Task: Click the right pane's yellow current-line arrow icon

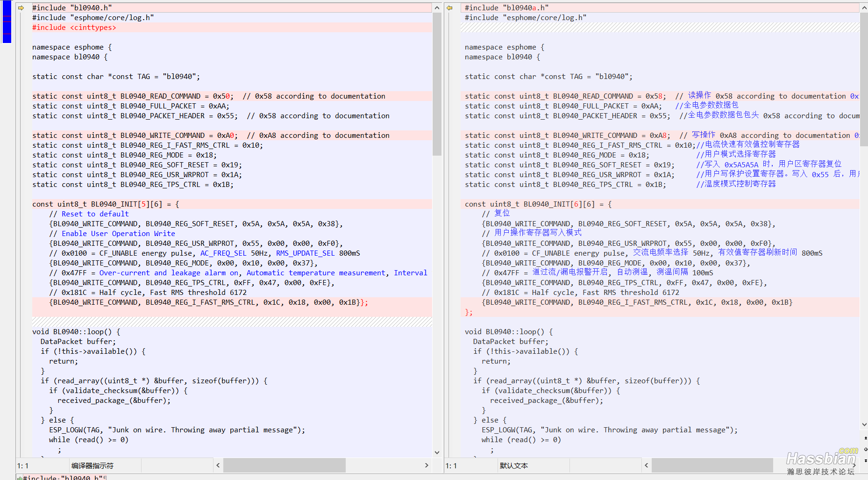Action: tap(449, 7)
